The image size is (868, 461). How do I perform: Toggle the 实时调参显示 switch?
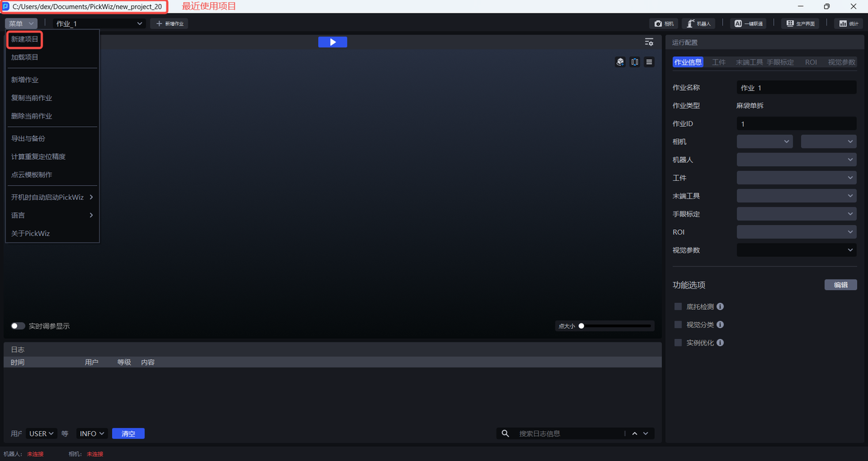pyautogui.click(x=18, y=326)
